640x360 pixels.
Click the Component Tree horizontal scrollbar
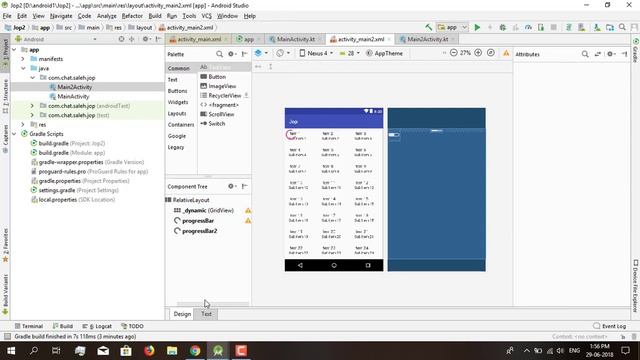[212, 304]
